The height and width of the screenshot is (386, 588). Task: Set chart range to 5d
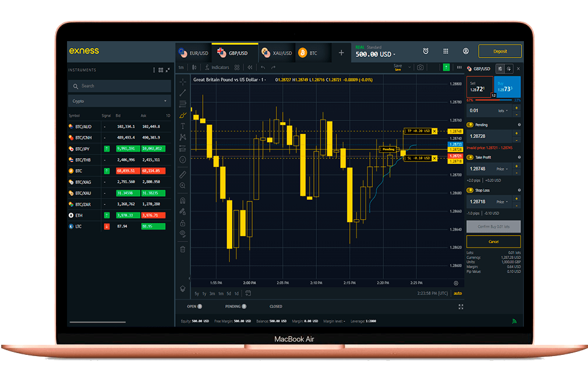229,293
